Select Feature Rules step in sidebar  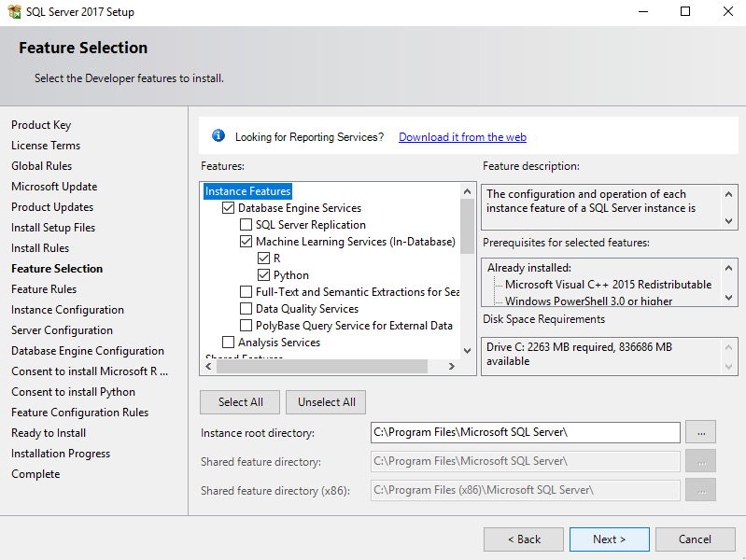coord(44,289)
